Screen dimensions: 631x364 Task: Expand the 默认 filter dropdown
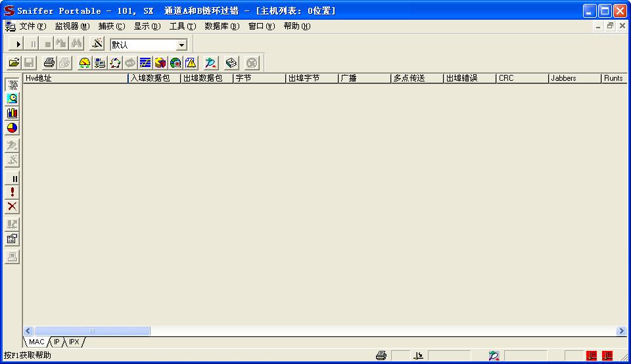click(x=181, y=45)
